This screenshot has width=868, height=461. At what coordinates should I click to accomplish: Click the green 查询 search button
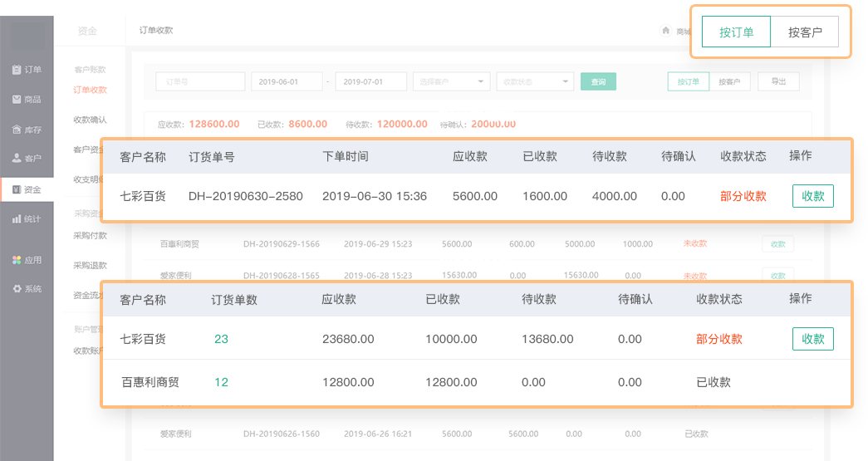coord(598,81)
